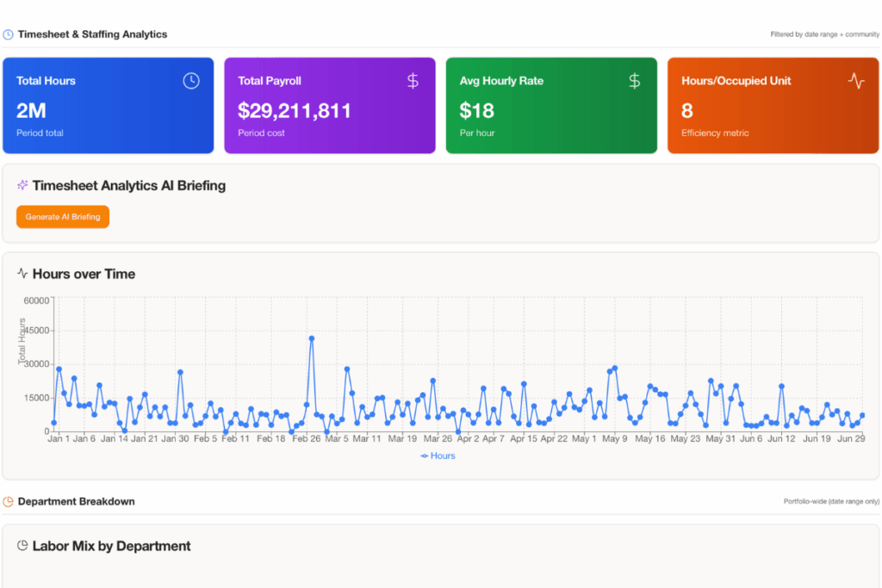The height and width of the screenshot is (588, 882).
Task: Click the pulse icon in Hours/Occupied Unit card
Action: coord(855,81)
